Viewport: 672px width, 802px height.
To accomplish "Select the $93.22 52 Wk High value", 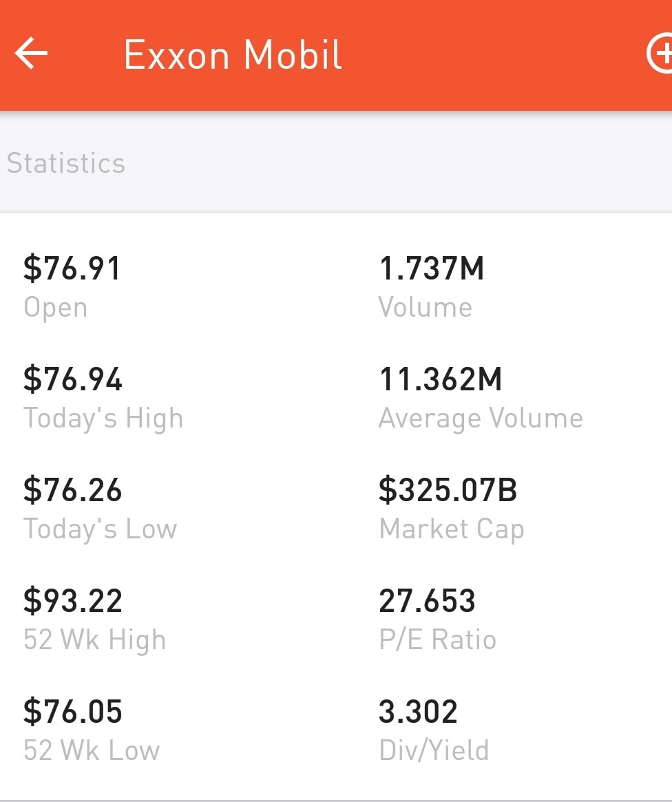I will click(72, 600).
